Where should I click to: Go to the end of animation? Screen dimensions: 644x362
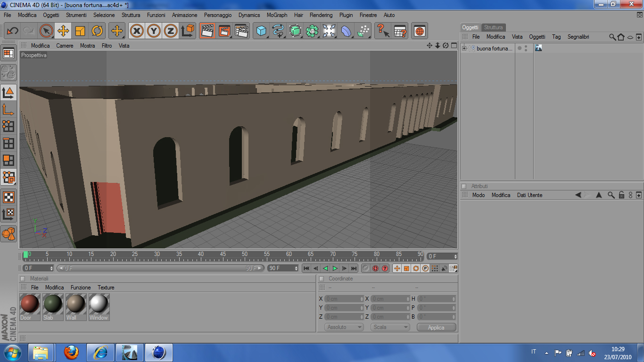point(354,268)
